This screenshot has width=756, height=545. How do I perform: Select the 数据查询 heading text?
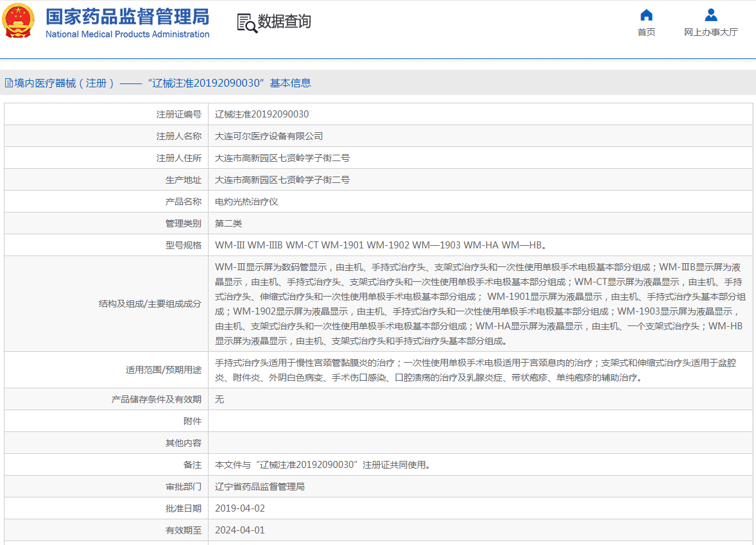tap(284, 22)
